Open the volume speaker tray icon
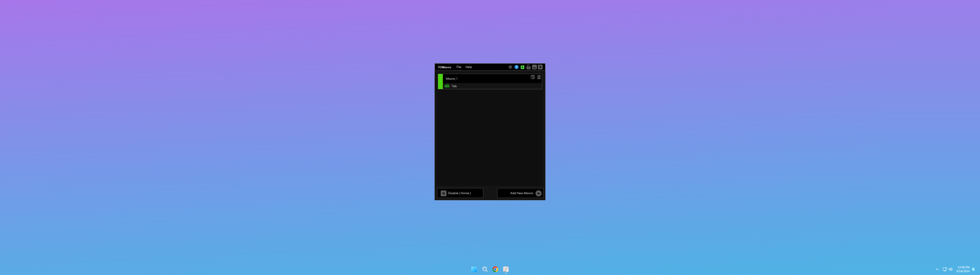The image size is (980, 275). [x=950, y=269]
